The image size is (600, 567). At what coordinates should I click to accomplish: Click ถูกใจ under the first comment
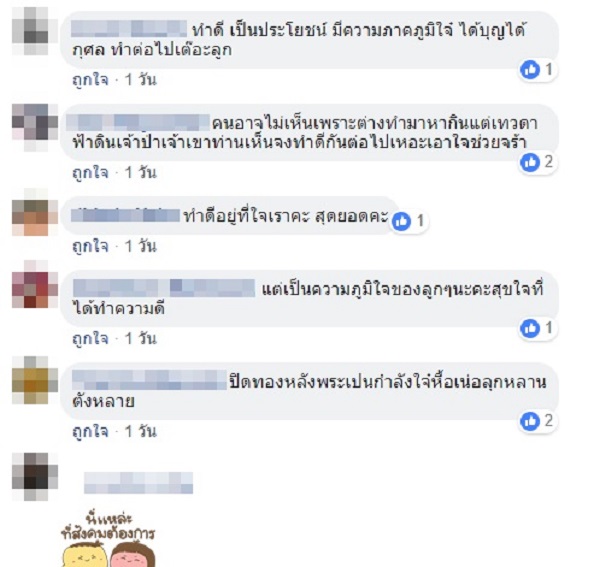pyautogui.click(x=90, y=80)
